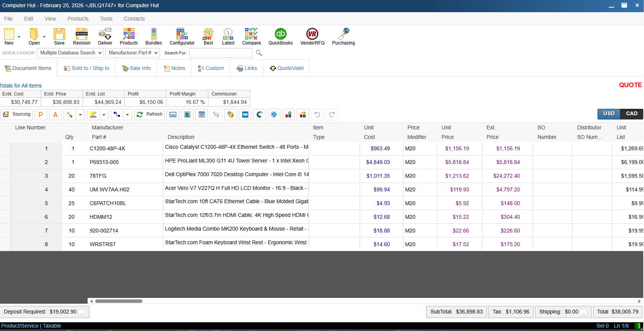Click the Sourcing button
Viewport: 644px width, 331px height.
pyautogui.click(x=17, y=115)
